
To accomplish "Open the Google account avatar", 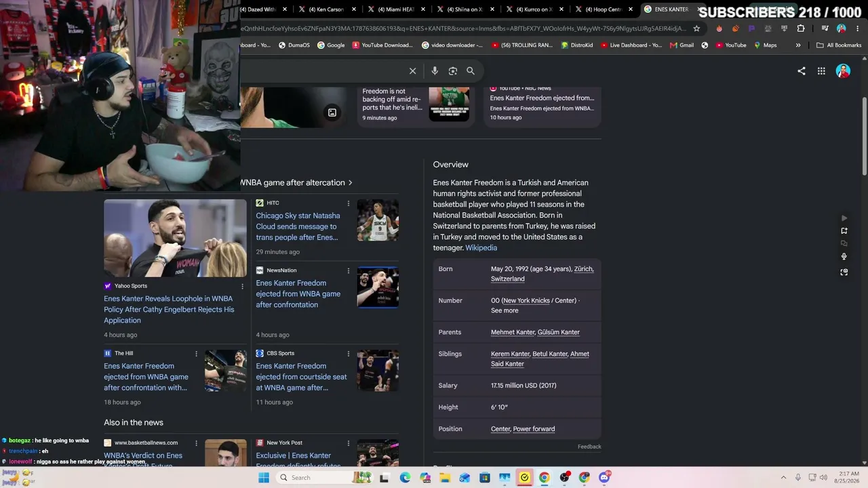I will pyautogui.click(x=843, y=70).
